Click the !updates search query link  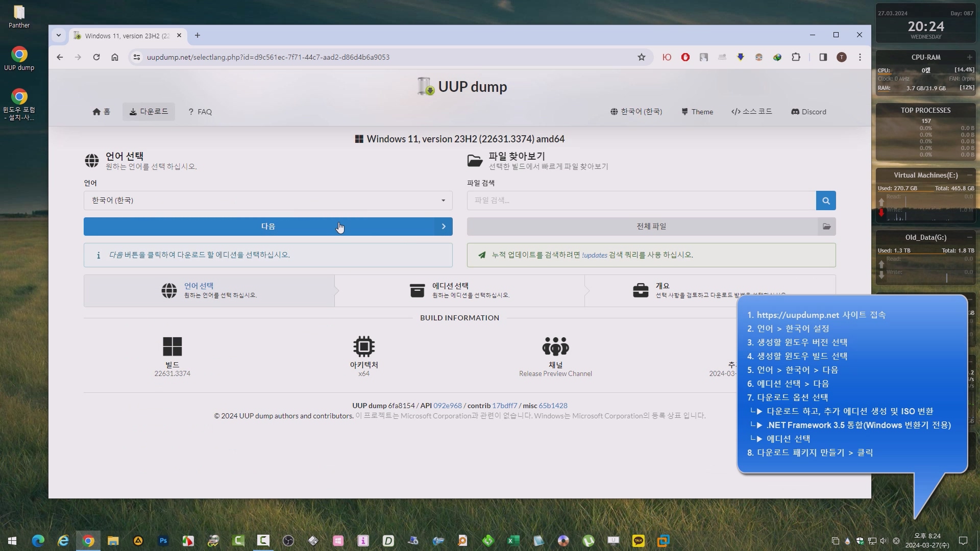click(594, 255)
